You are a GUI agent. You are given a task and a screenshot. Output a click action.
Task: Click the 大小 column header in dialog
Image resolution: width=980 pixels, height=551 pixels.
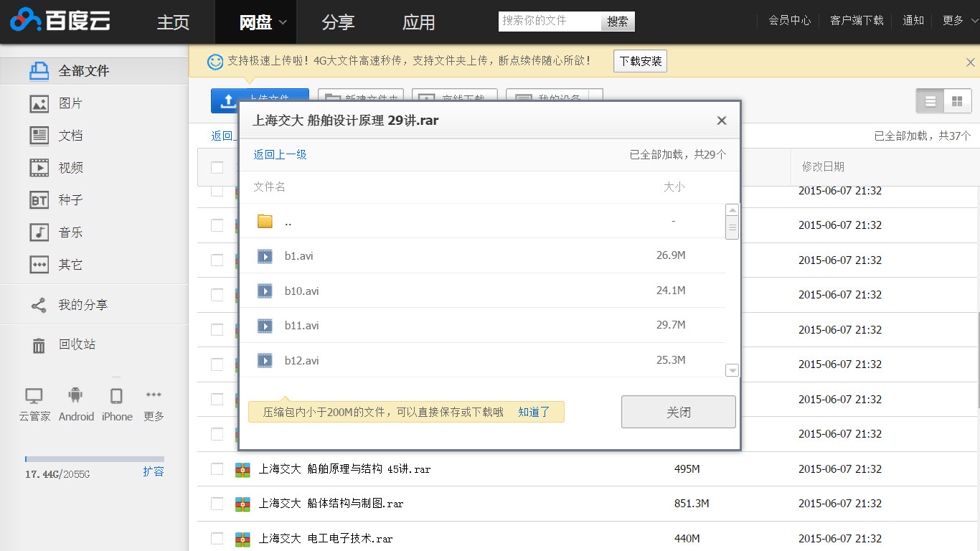click(674, 187)
